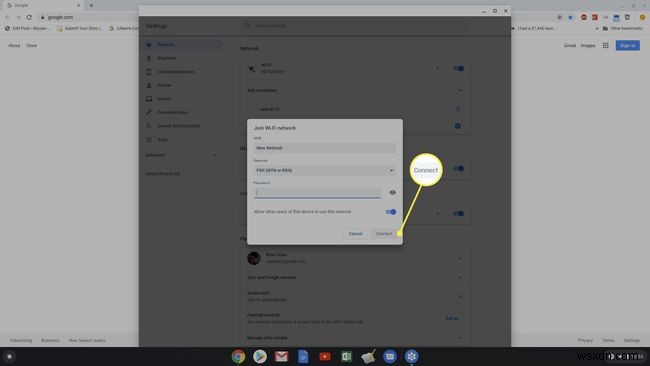Open the Messages app in the shelf
Screen dimensions: 650x366
point(390,356)
